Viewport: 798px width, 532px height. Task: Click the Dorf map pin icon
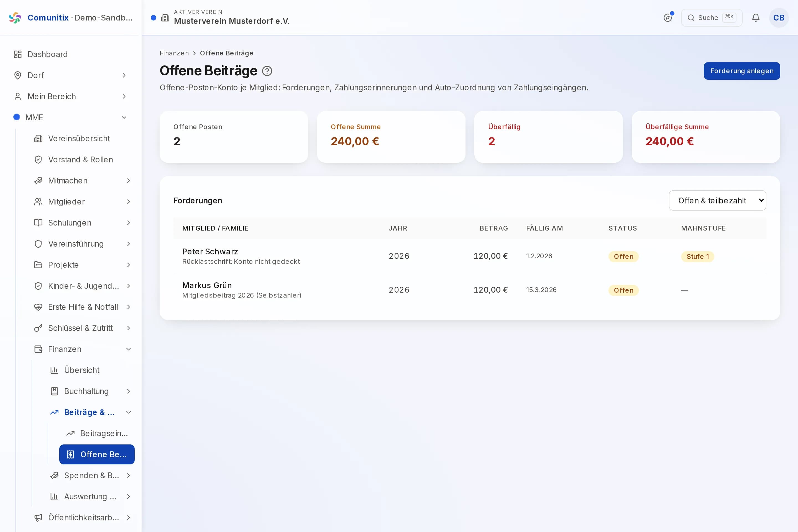click(18, 75)
